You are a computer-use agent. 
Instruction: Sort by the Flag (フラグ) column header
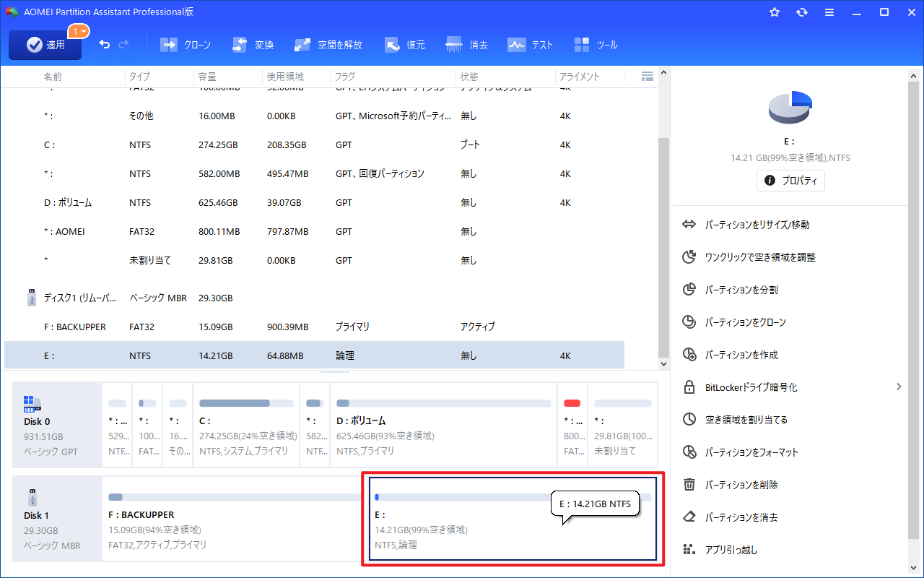pyautogui.click(x=344, y=77)
